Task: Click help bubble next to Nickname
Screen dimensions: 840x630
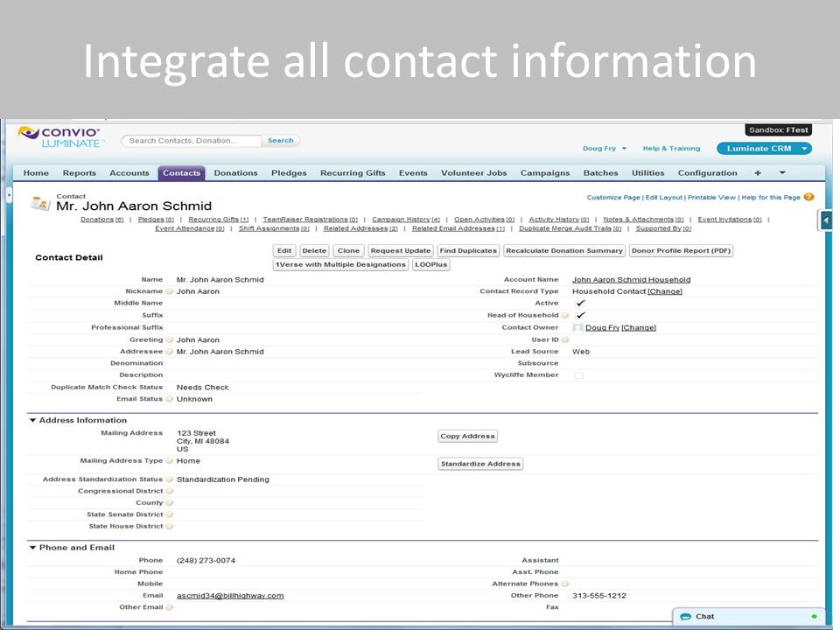Action: 169,291
